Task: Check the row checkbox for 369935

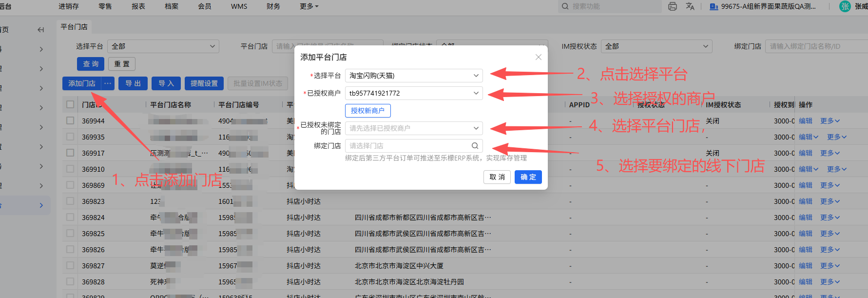Action: (70, 137)
